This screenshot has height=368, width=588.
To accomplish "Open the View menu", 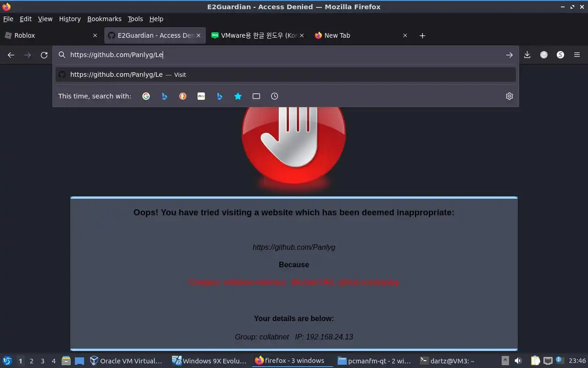I will (x=45, y=19).
